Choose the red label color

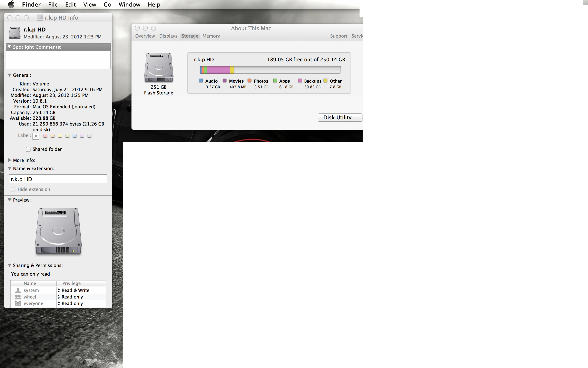[45, 136]
